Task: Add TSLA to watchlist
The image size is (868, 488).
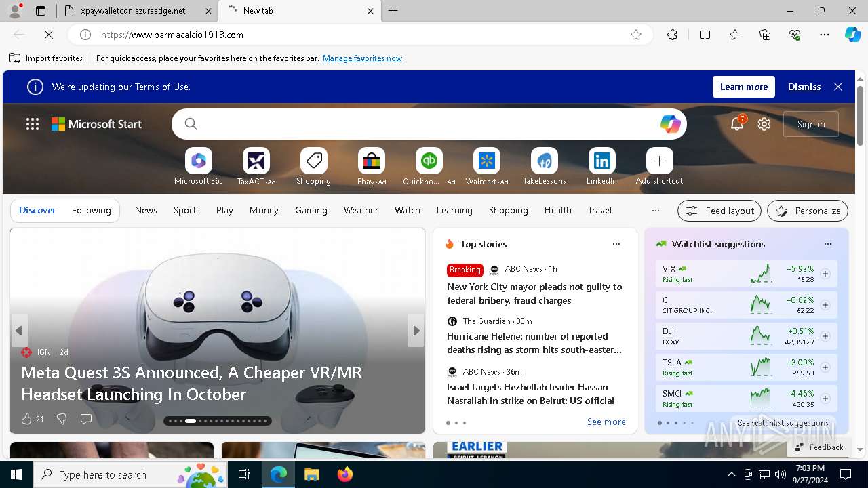Action: pos(825,367)
